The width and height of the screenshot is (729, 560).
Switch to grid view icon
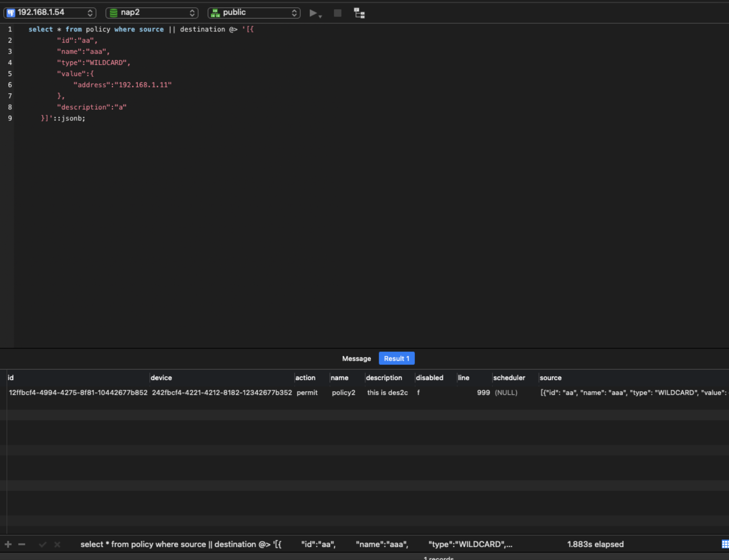725,544
